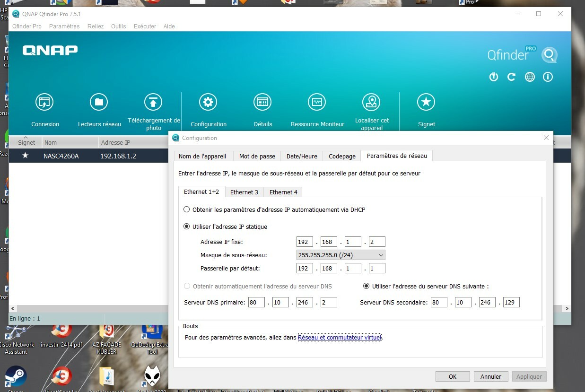Switch to the Date/Heure tab
Screen dimensions: 585x392
click(x=302, y=156)
